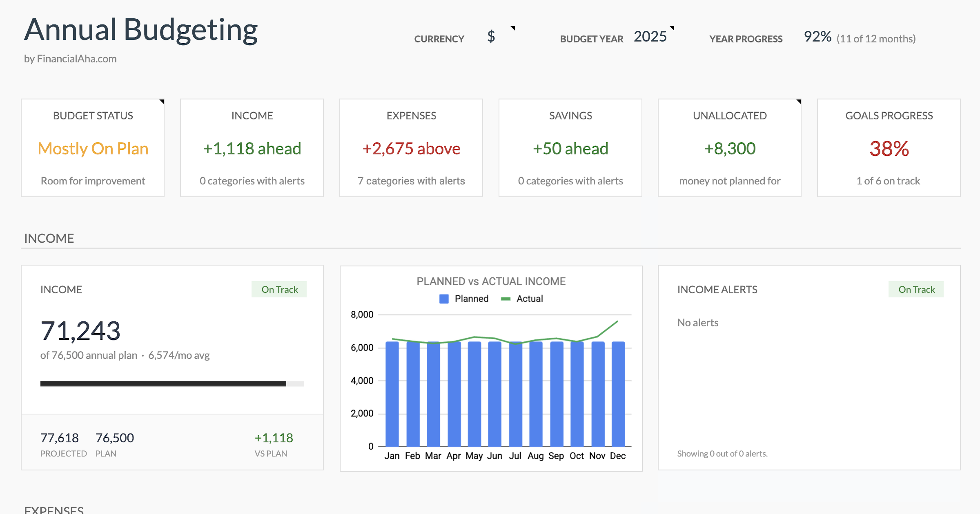Click the On Track badge on Income panel
Screen dimensions: 980x514
pos(279,289)
